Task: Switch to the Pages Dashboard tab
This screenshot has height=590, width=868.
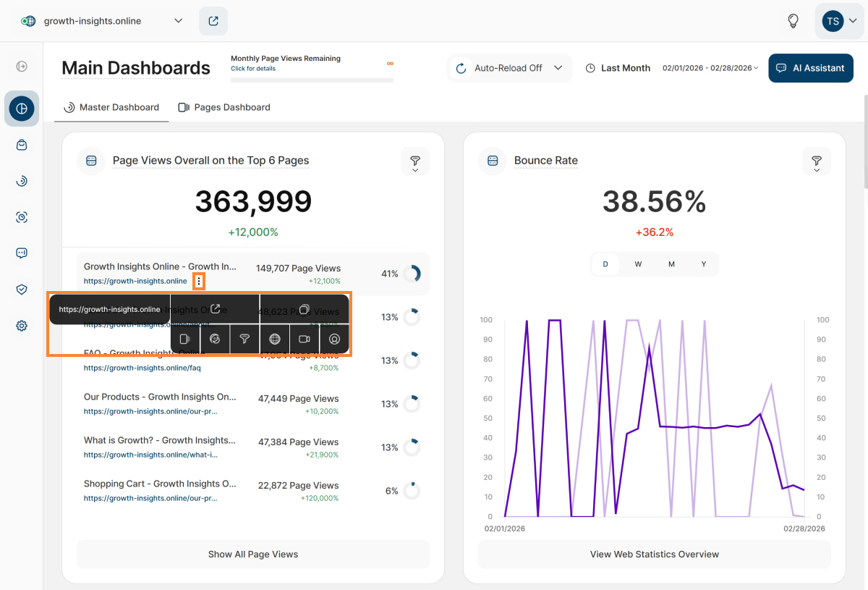Action: [x=224, y=107]
